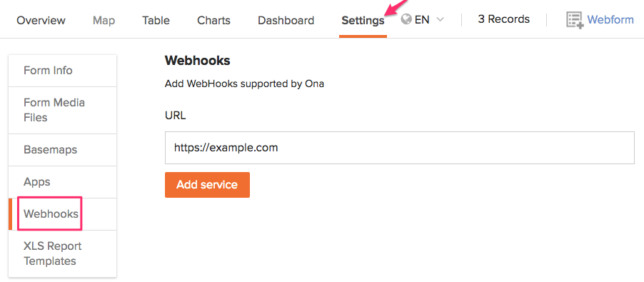The image size is (644, 282).
Task: Focus the webhook URL input field
Action: tap(400, 148)
